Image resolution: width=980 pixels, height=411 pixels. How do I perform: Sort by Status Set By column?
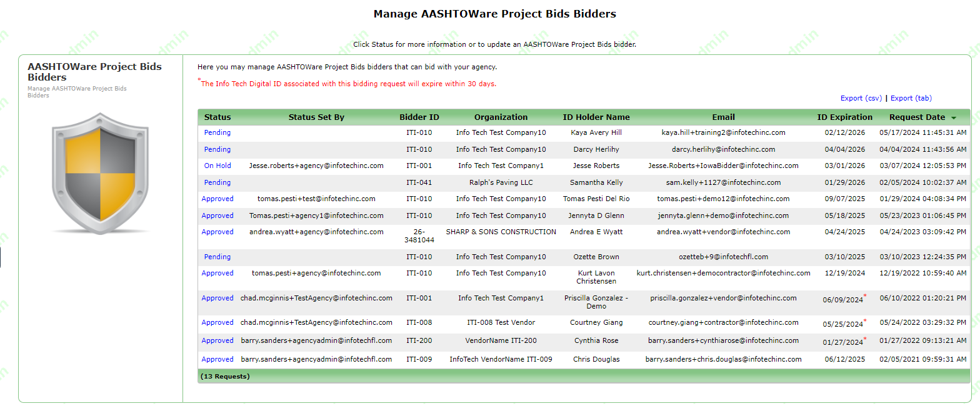[316, 117]
